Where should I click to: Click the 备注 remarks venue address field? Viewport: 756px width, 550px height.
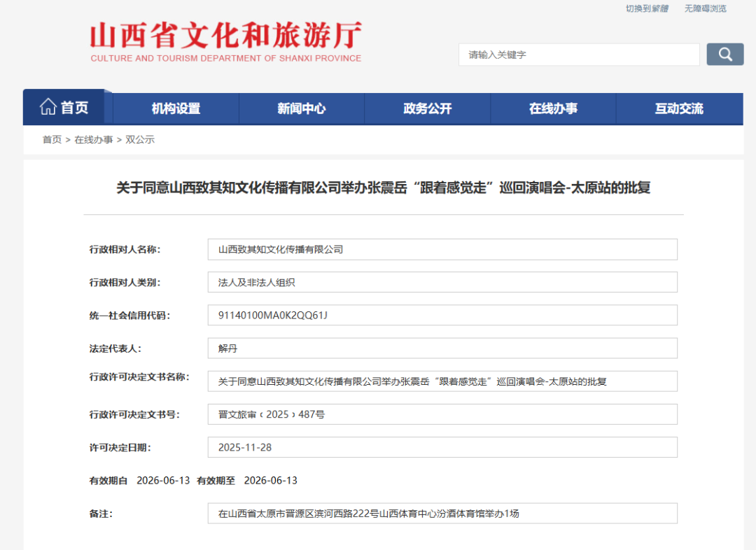click(442, 513)
